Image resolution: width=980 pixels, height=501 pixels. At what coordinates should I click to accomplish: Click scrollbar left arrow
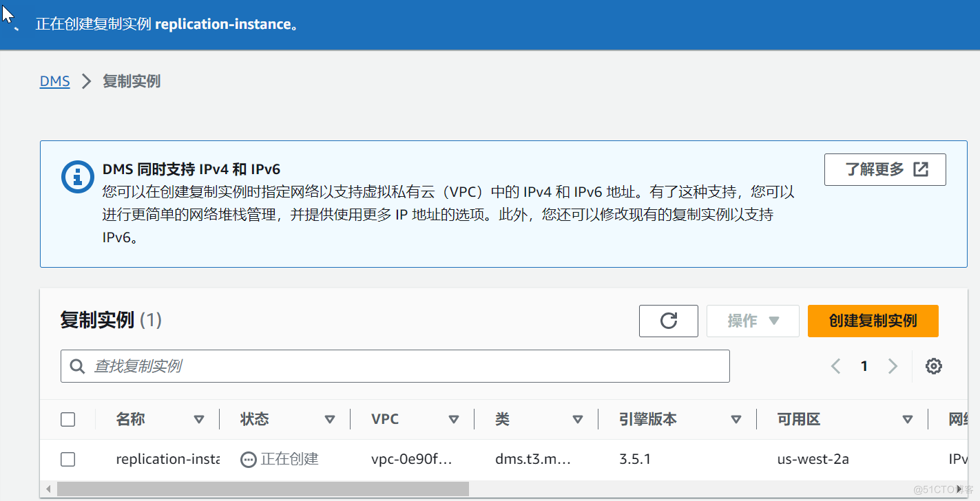[48, 489]
